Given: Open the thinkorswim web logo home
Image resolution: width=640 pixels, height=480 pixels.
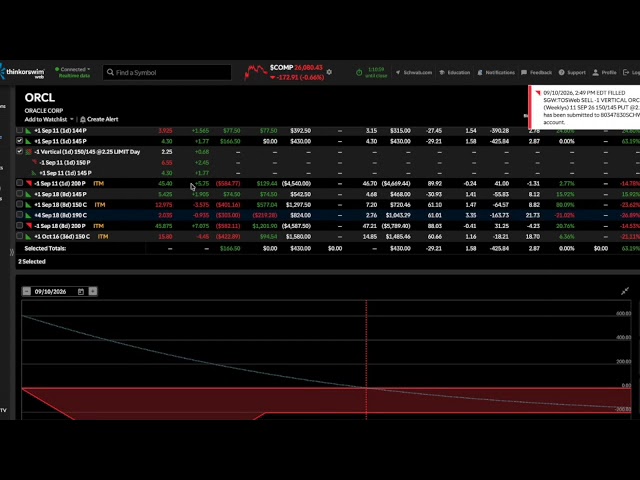Looking at the screenshot, I should 22,73.
